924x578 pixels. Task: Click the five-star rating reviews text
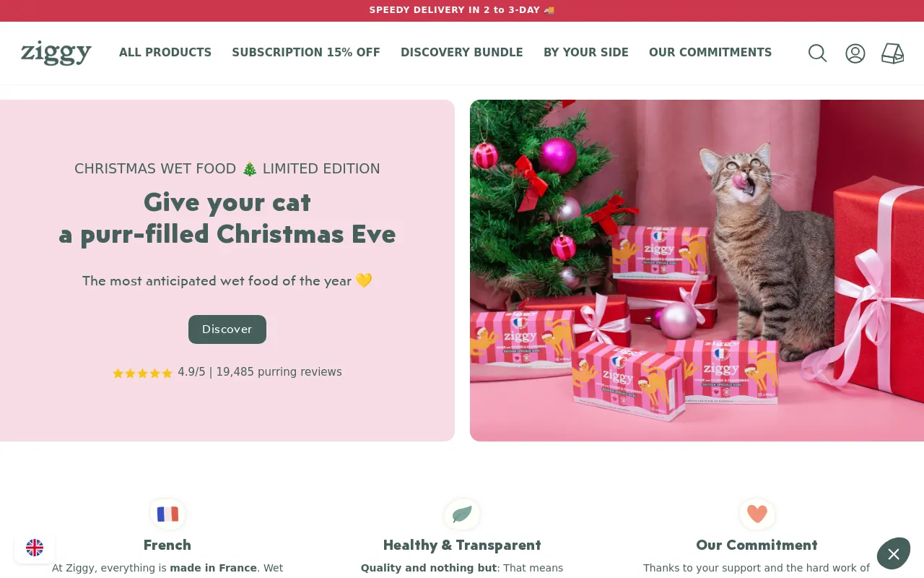tap(227, 372)
